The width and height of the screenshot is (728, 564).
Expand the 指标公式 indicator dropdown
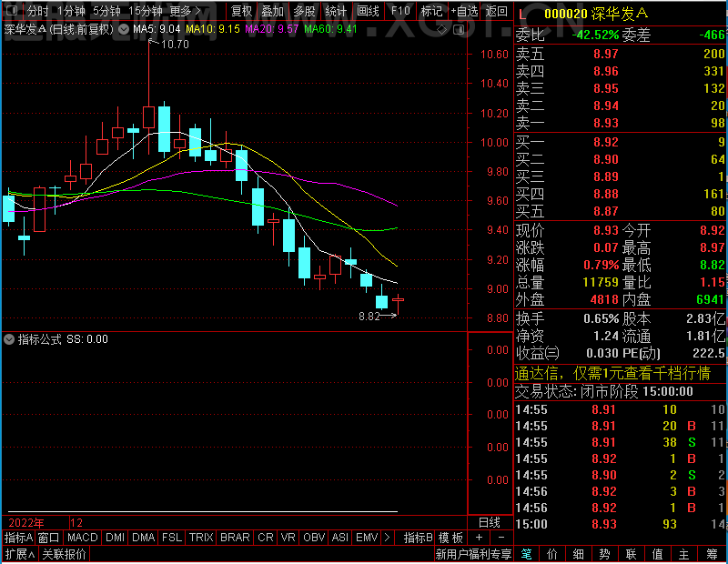click(x=9, y=339)
